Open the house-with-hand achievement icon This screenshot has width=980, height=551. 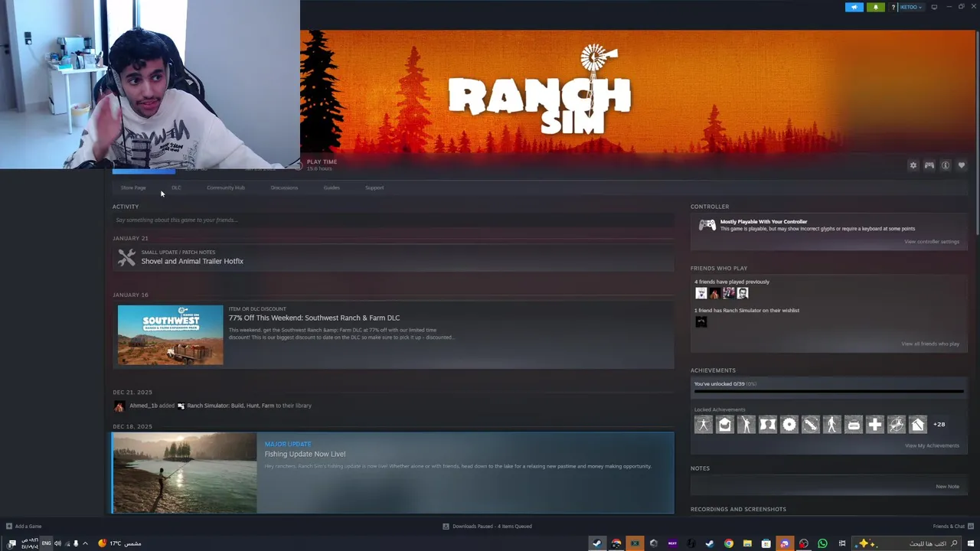click(724, 424)
